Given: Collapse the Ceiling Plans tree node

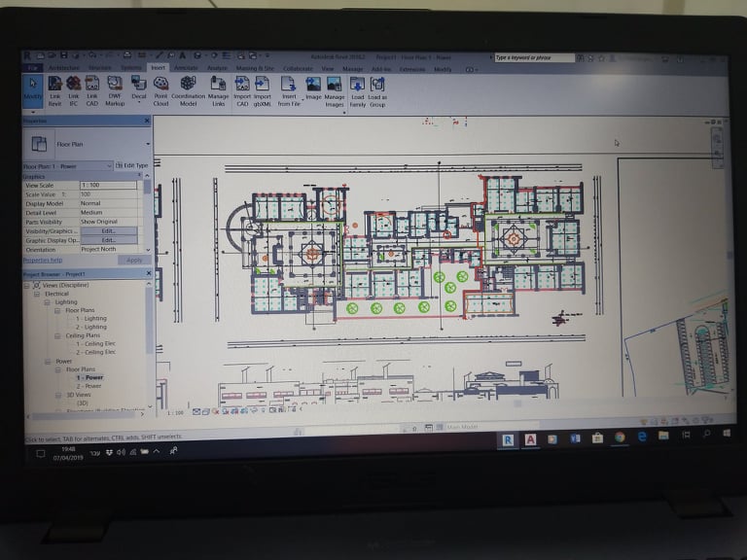Looking at the screenshot, I should 57,335.
